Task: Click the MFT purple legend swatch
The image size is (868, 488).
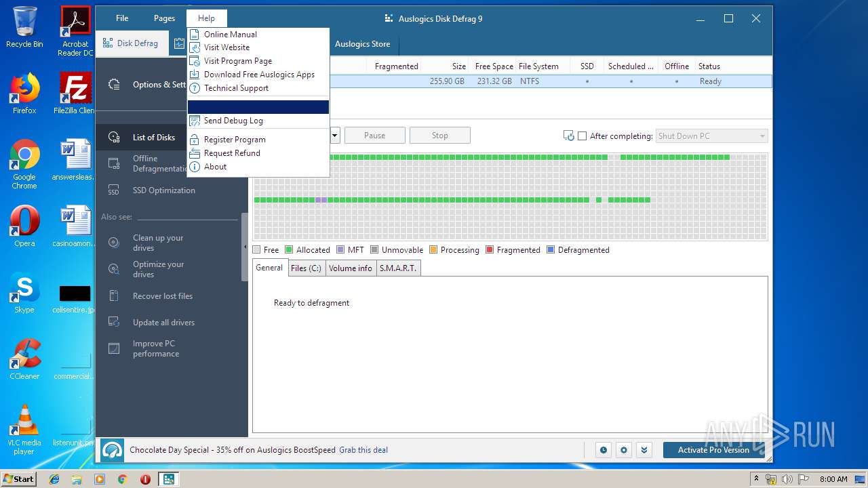Action: [340, 250]
